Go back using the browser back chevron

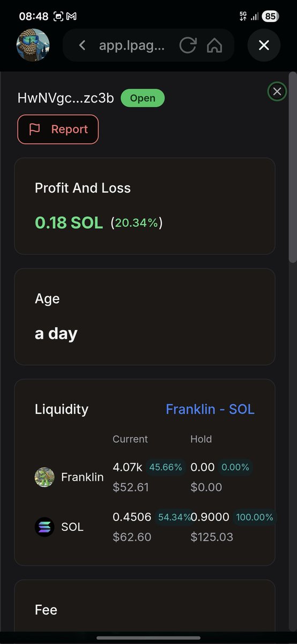click(82, 46)
